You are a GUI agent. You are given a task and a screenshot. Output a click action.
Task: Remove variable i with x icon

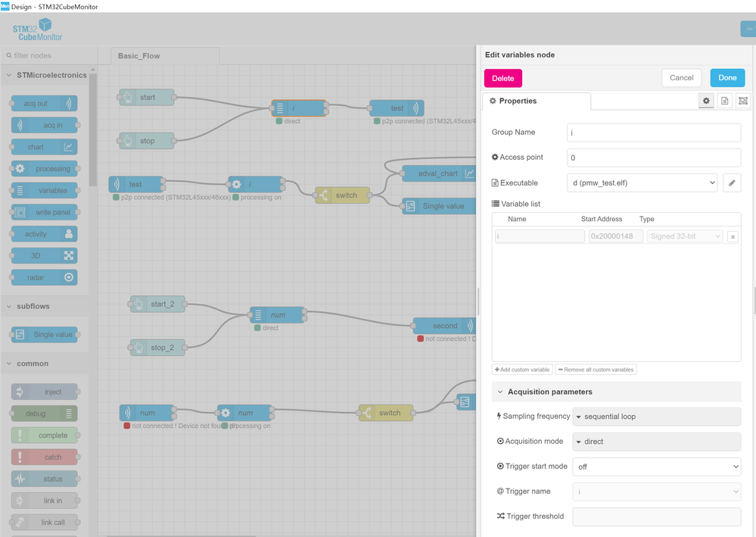733,237
